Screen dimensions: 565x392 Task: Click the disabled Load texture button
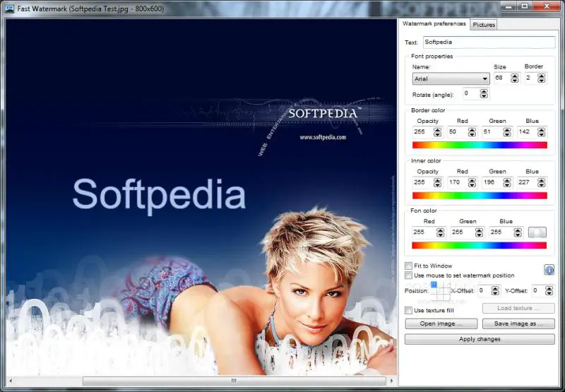(x=518, y=308)
